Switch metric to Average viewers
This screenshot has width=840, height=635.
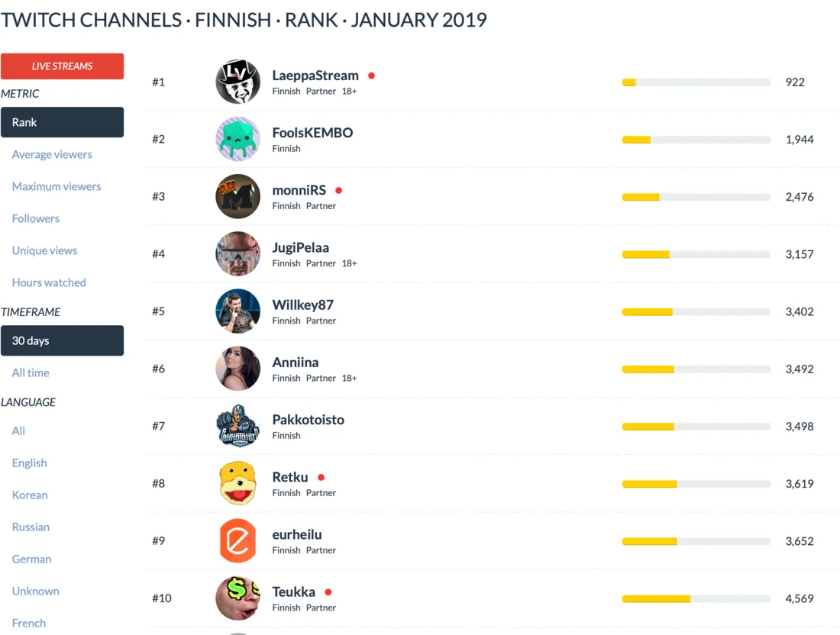click(52, 154)
